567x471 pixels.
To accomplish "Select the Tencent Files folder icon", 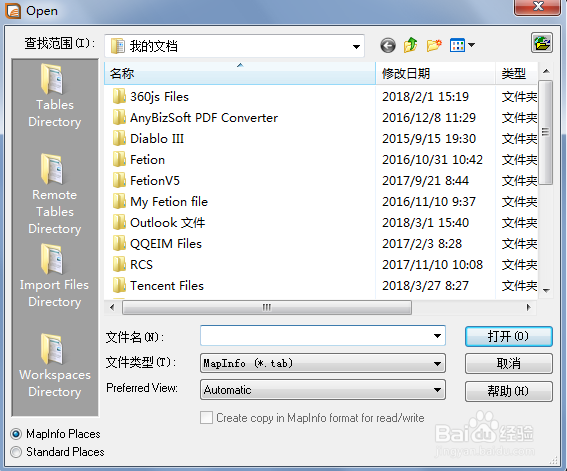I will (x=119, y=285).
